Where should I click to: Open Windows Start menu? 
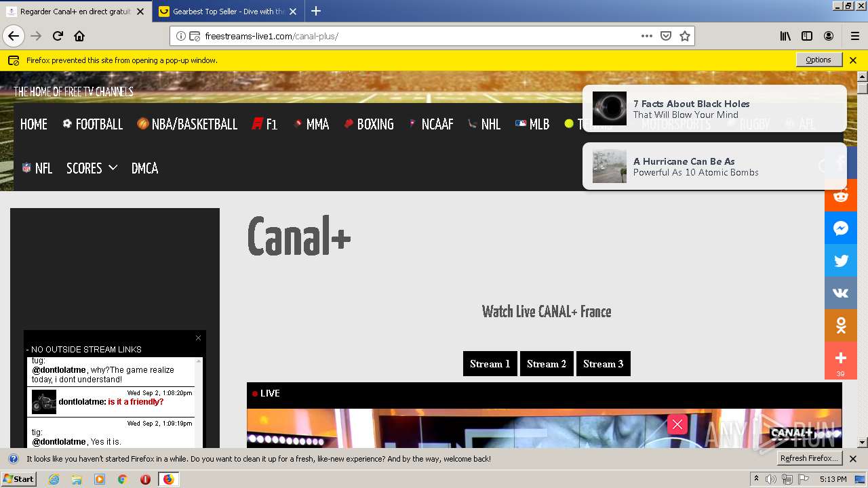pyautogui.click(x=18, y=479)
